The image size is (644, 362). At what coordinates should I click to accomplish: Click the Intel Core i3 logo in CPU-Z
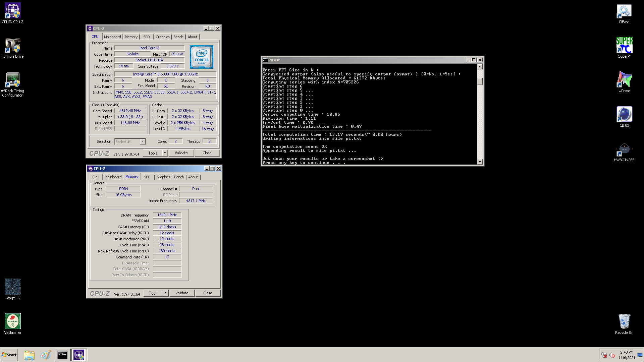201,57
